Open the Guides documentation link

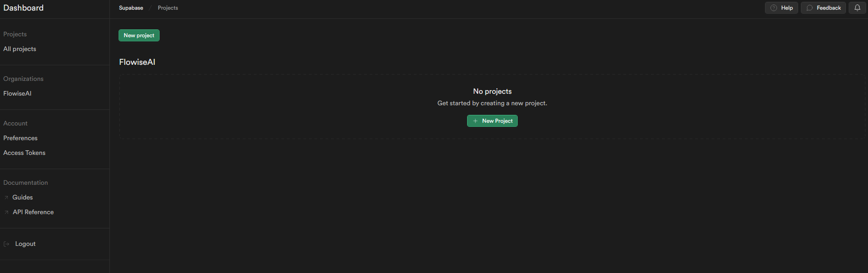pos(23,198)
